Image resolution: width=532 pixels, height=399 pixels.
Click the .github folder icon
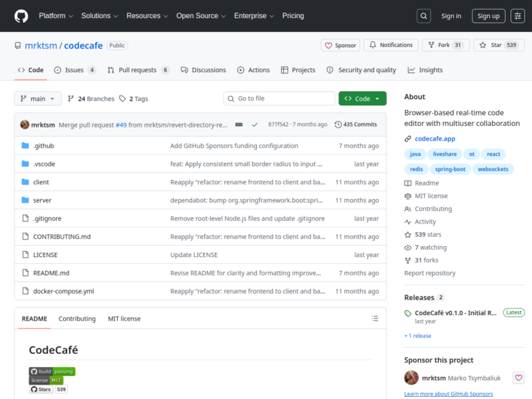pos(25,145)
